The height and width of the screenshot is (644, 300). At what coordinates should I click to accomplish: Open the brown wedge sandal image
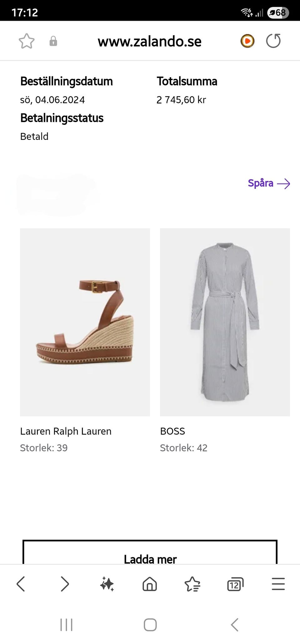coord(85,322)
